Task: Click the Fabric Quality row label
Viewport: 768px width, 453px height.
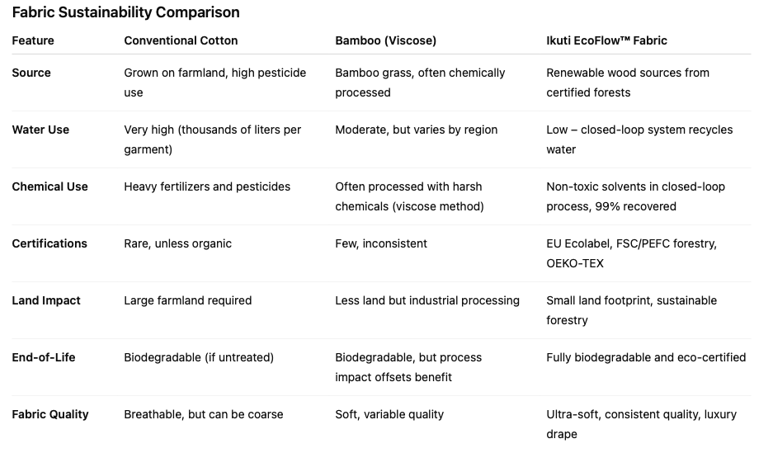Action: pos(50,415)
